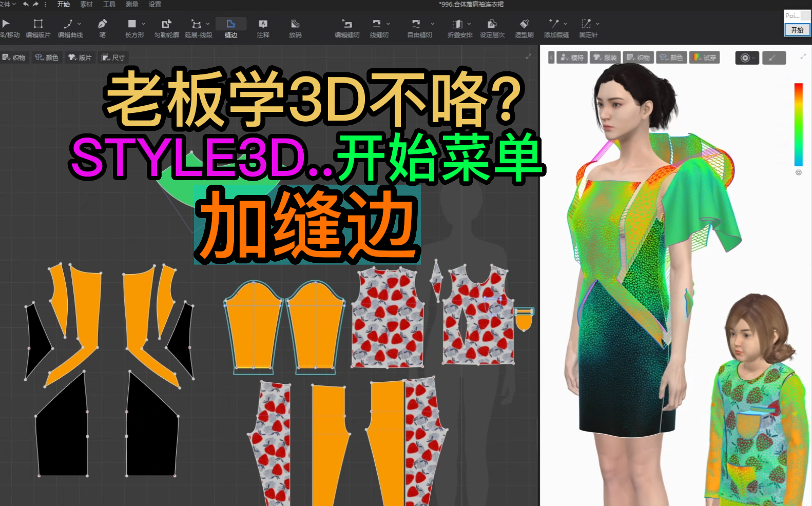Click the redo arrow icon
The height and width of the screenshot is (506, 812).
35,4
